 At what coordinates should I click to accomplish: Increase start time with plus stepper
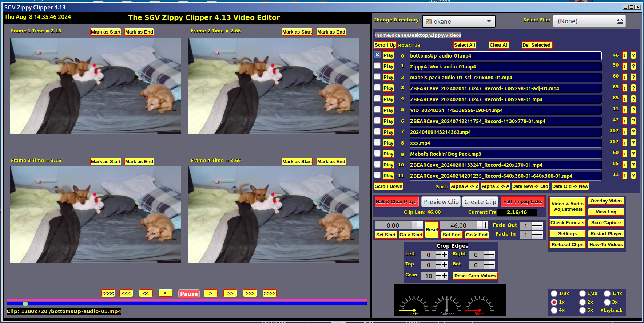420,225
